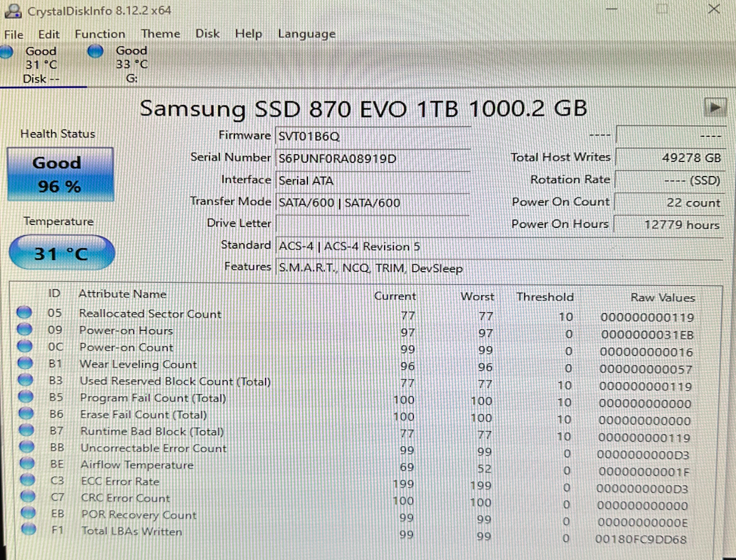Select the Wear Leveling Count attribute name
The height and width of the screenshot is (560, 736).
point(139,364)
